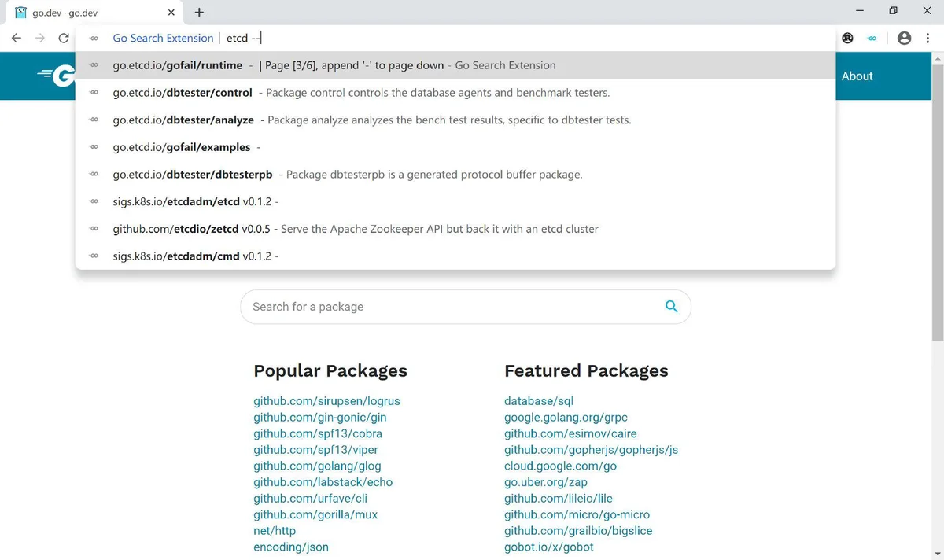Go back to the previous page

[x=17, y=38]
